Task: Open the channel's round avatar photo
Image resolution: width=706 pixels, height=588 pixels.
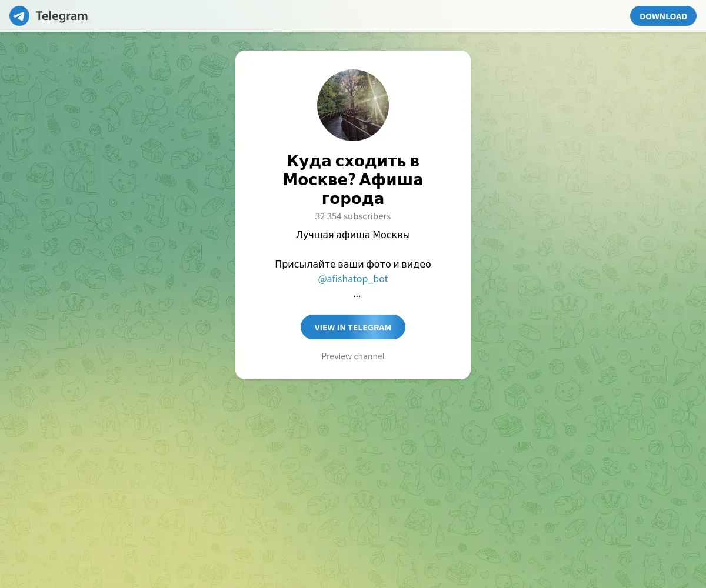Action: (353, 105)
